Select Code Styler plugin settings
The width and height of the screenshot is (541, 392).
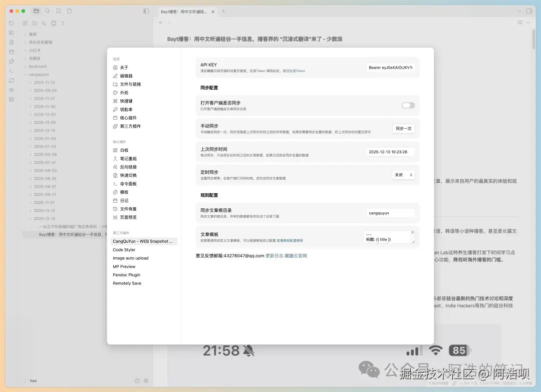pos(124,250)
